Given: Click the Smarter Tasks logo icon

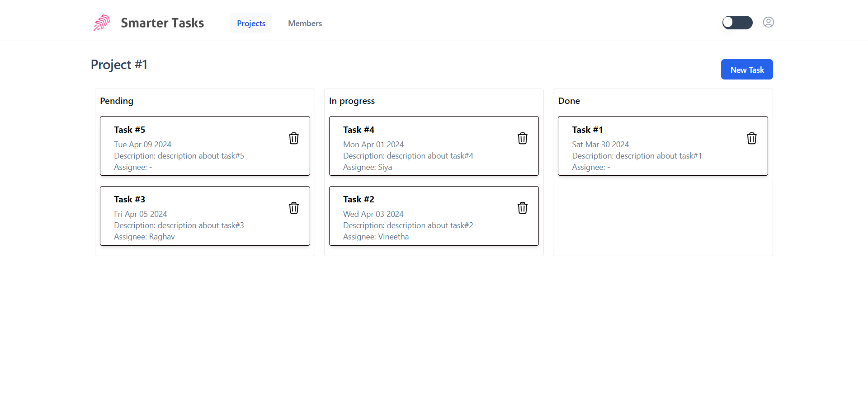Looking at the screenshot, I should click(x=102, y=23).
